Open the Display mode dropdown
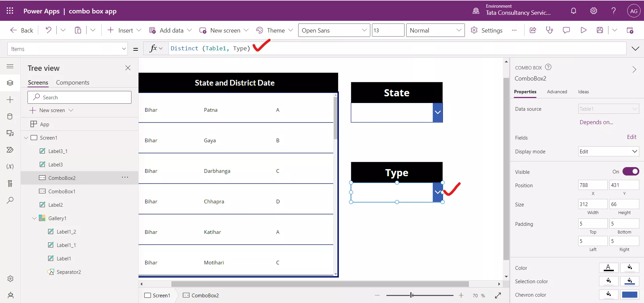 coord(608,151)
